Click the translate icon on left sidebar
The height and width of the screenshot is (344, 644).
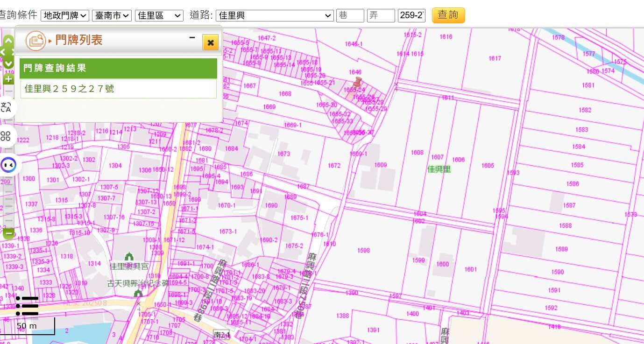7,108
